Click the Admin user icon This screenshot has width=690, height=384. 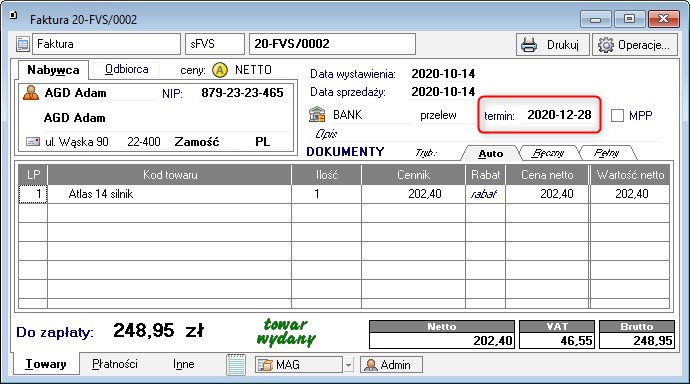(x=371, y=365)
